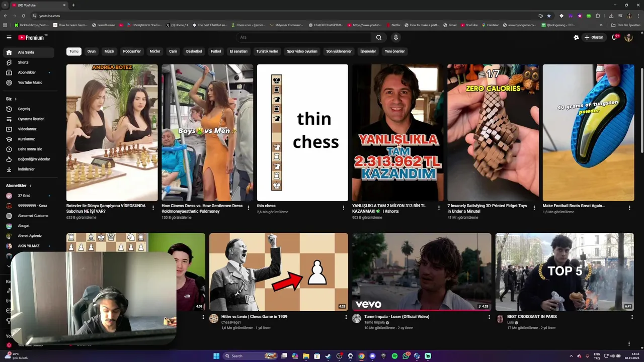644x362 pixels.
Task: Bookmark this page with star icon
Action: 549,16
